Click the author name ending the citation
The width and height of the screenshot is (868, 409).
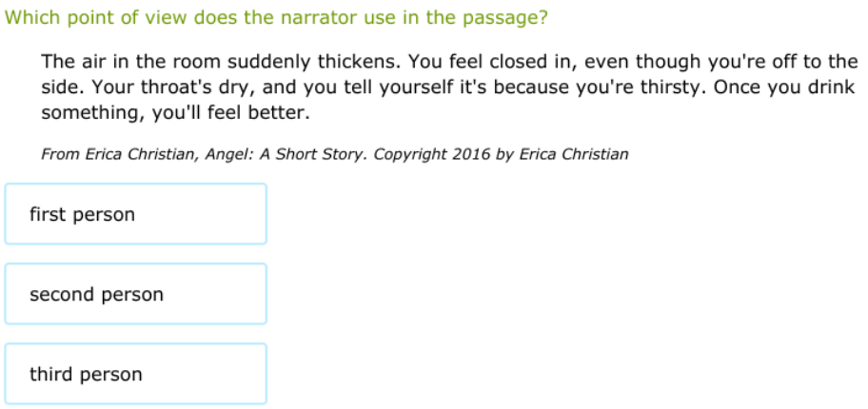click(573, 154)
